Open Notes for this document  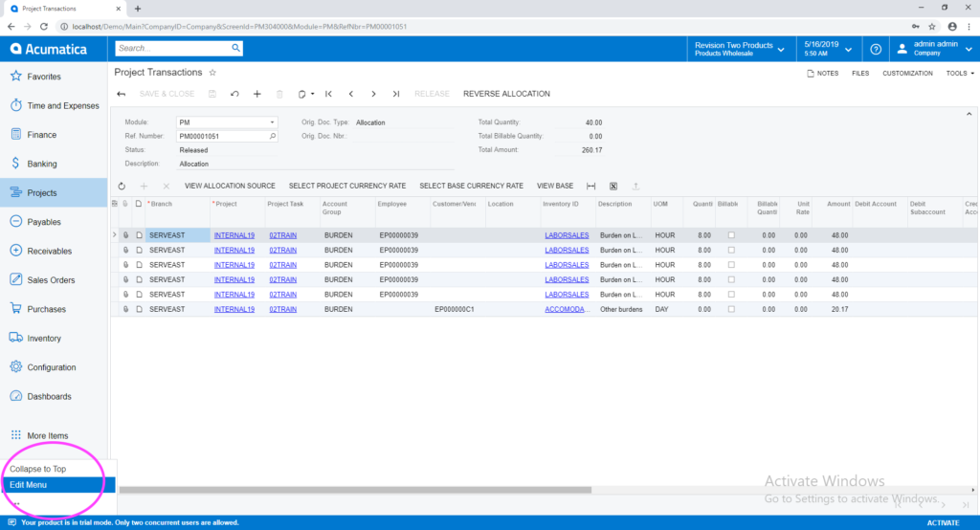pos(822,73)
